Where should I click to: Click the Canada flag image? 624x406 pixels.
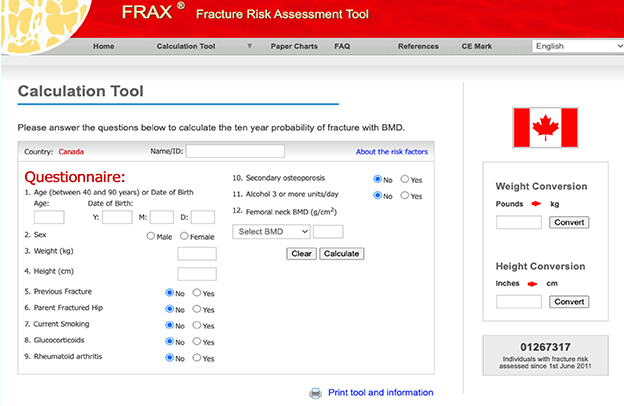(x=545, y=128)
